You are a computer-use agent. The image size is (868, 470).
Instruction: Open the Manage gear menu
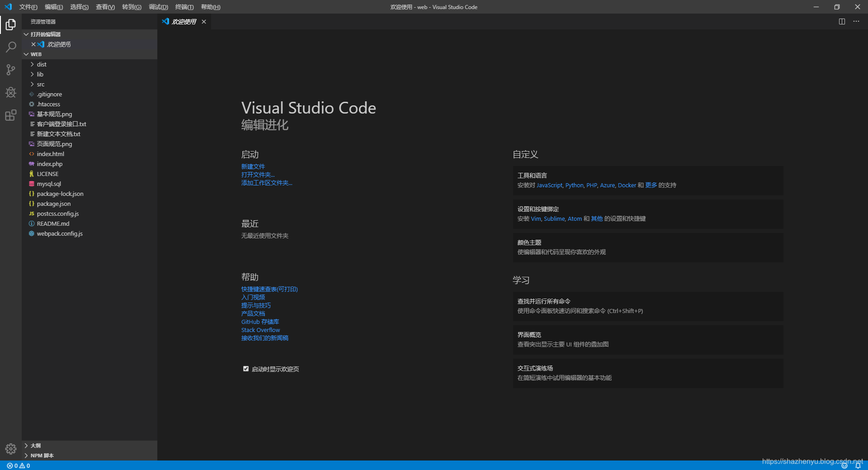click(x=10, y=449)
